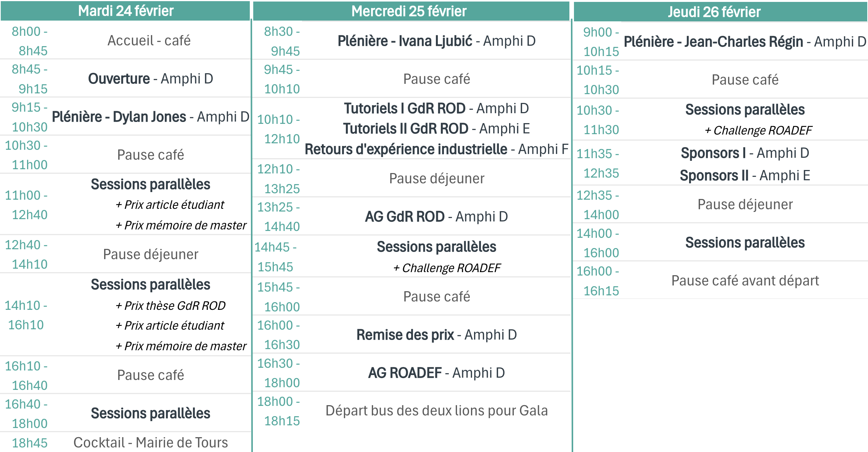Click the Remise des prix event

436,335
